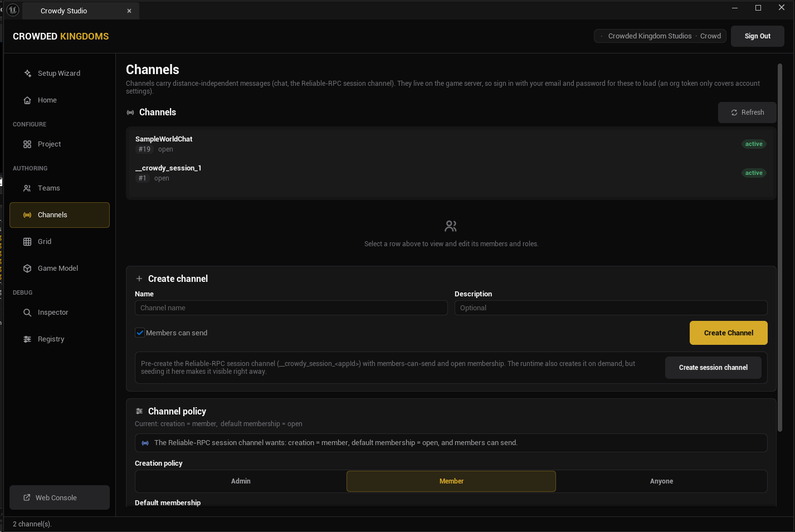Click the CROWDED KINGDOMS logo text
The height and width of the screenshot is (532, 795).
point(61,36)
